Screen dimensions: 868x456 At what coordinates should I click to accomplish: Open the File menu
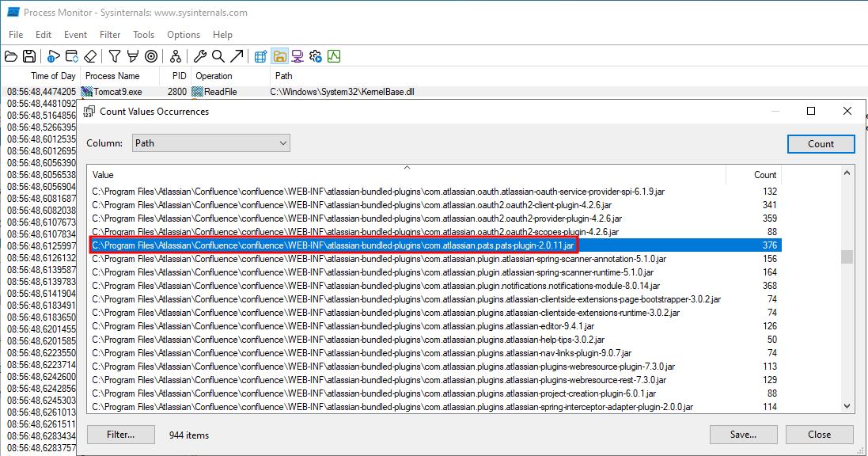[16, 34]
